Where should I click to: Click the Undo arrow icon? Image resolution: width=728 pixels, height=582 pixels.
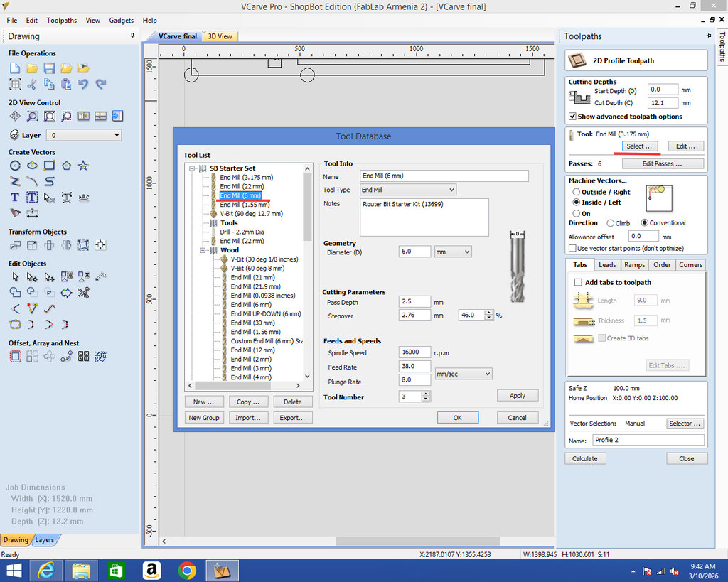tap(83, 84)
